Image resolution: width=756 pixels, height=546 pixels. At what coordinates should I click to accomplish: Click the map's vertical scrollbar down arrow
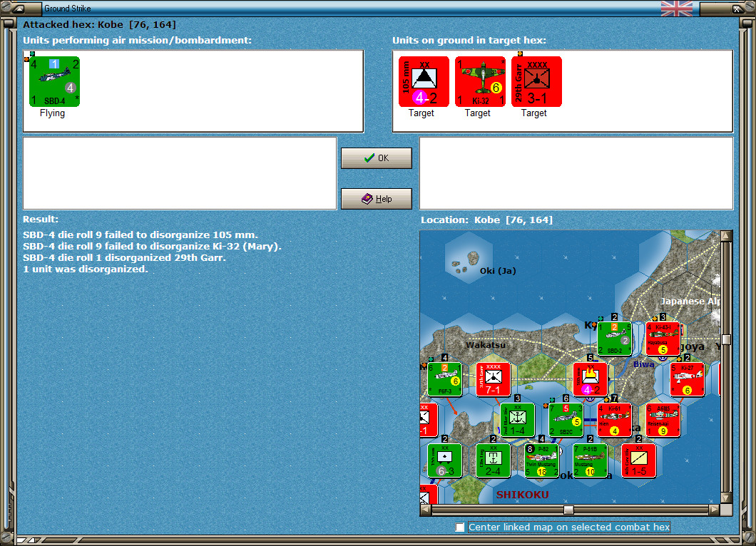coord(726,498)
